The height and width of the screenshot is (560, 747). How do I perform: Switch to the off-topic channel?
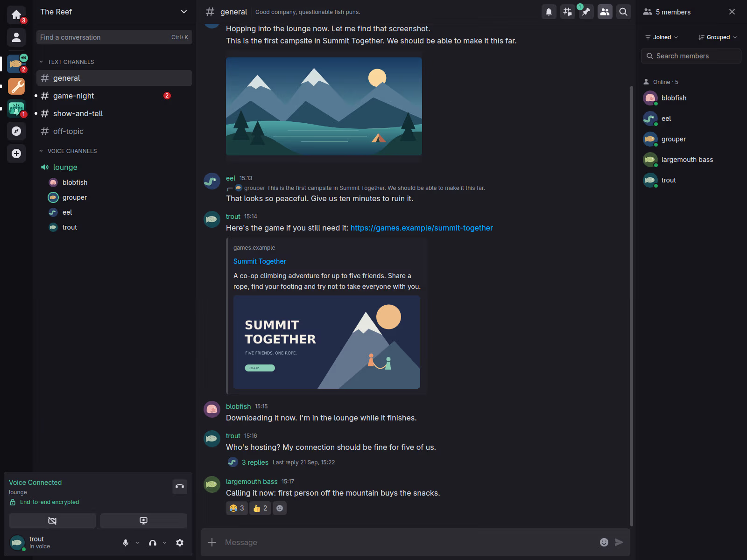[x=114, y=131]
